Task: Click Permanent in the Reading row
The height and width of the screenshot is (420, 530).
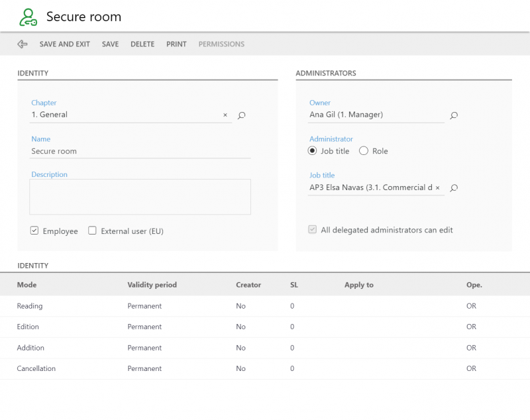Action: coord(144,306)
